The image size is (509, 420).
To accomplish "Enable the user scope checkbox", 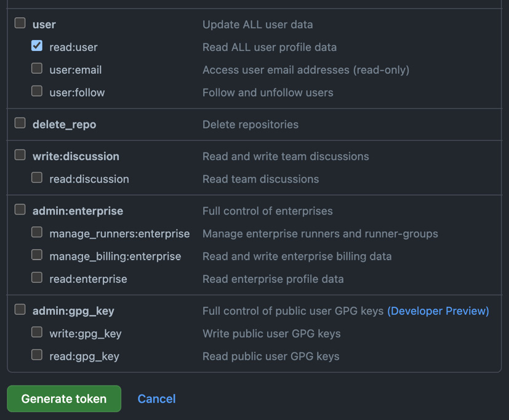I will point(19,24).
